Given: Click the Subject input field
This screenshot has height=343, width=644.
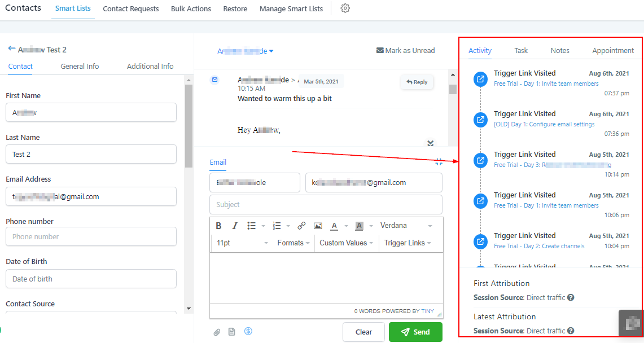Looking at the screenshot, I should click(x=326, y=204).
